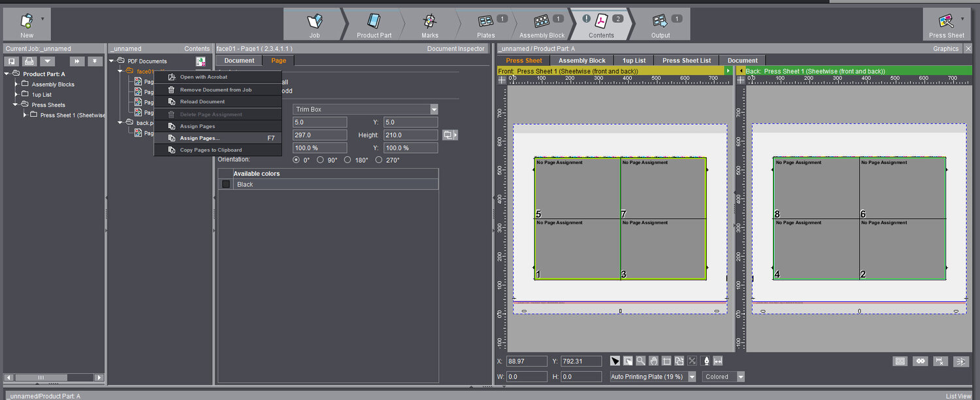
Task: Choose 270° orientation option
Action: (379, 159)
